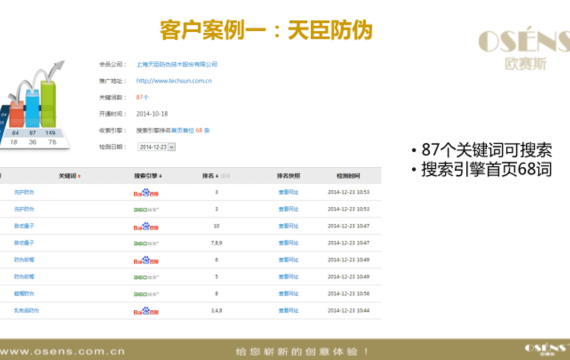Viewport: 570px width, 360px height.
Task: Sort the table by 排名 column arrow
Action: tap(217, 176)
